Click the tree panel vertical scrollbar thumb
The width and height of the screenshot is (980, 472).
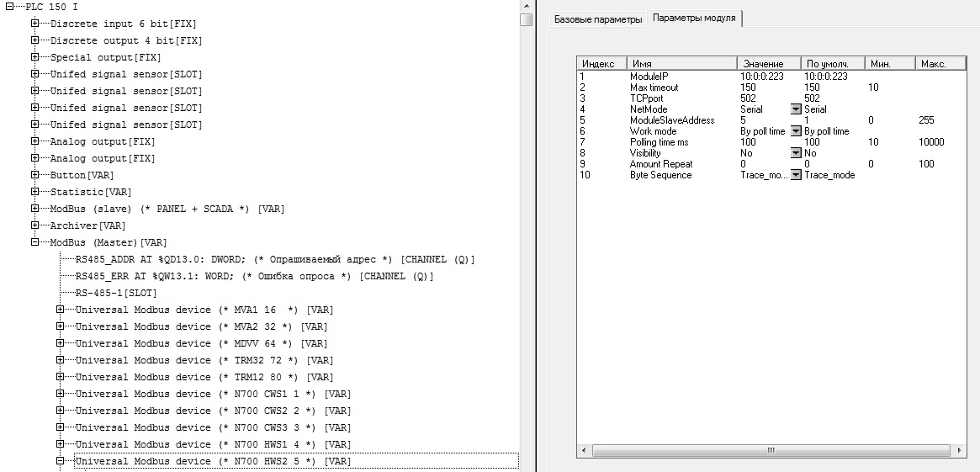pyautogui.click(x=527, y=19)
